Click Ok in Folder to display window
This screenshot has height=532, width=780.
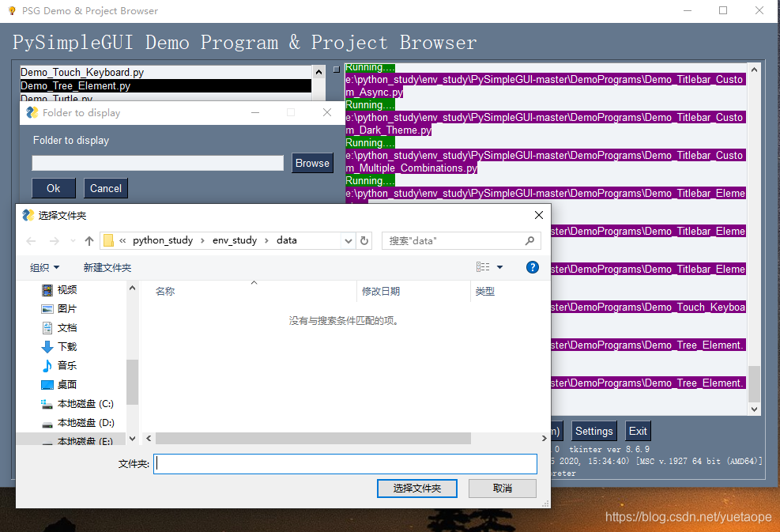tap(53, 189)
